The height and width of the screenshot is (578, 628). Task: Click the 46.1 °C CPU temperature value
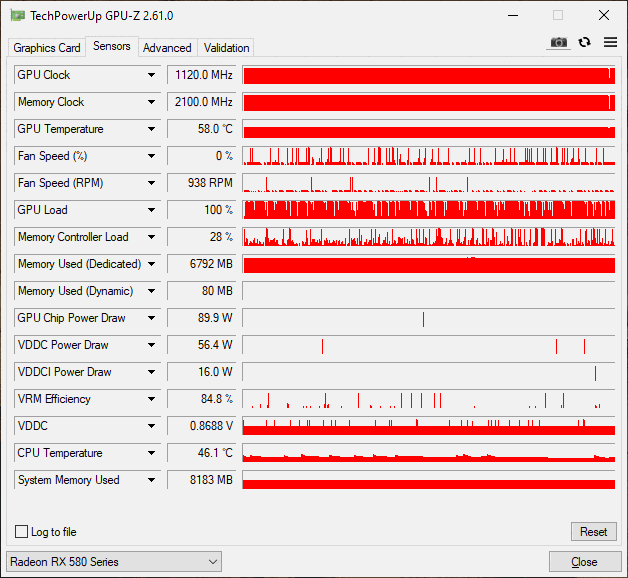[x=201, y=453]
